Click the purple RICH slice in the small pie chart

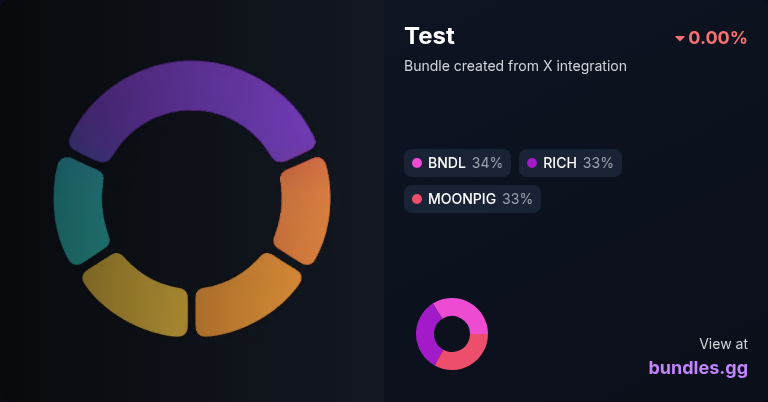pos(426,334)
